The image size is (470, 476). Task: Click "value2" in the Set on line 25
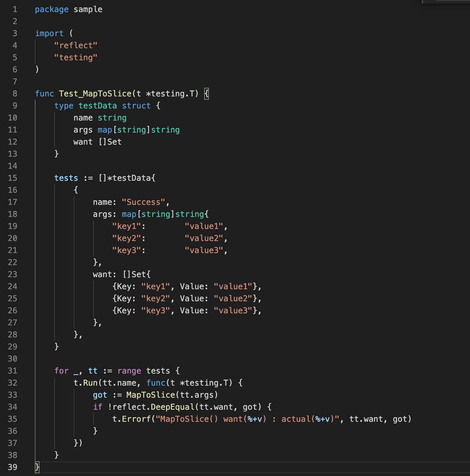pyautogui.click(x=233, y=299)
